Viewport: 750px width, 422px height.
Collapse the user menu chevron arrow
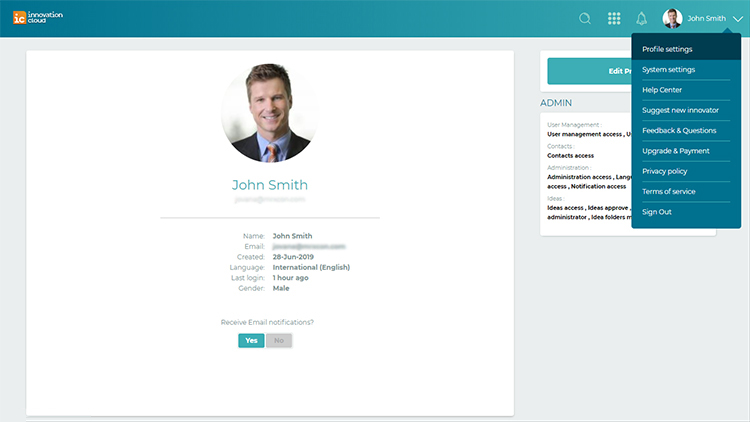[x=738, y=19]
